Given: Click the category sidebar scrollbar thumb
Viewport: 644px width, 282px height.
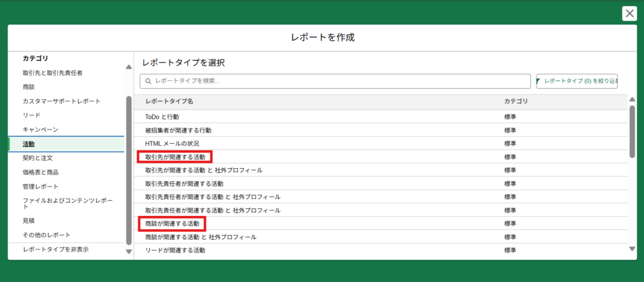Looking at the screenshot, I should [129, 170].
